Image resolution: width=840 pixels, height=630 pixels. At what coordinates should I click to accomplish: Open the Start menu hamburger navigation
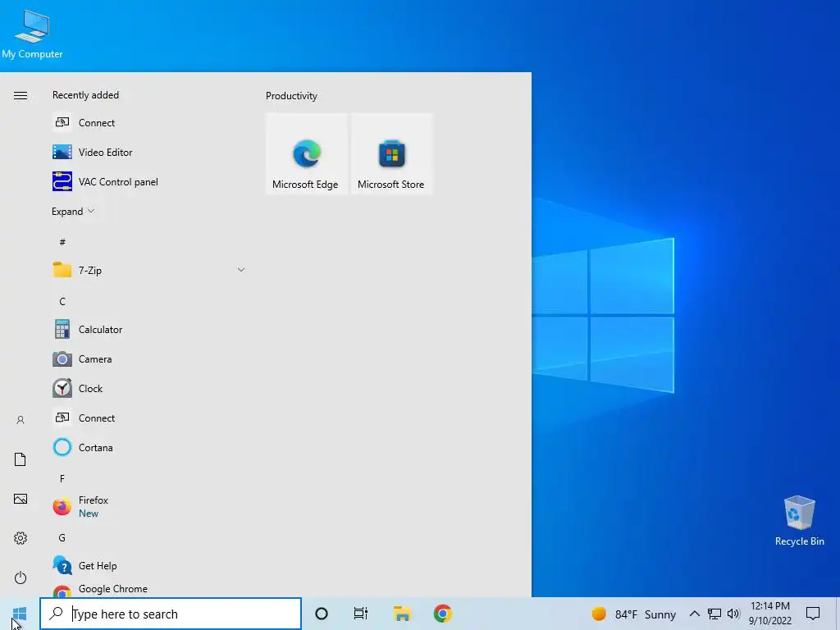pos(21,96)
